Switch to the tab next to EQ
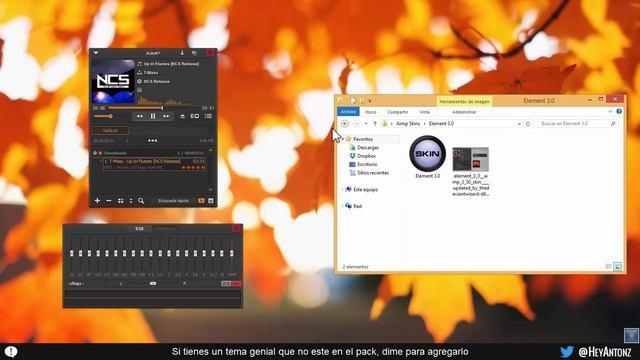 pyautogui.click(x=165, y=229)
